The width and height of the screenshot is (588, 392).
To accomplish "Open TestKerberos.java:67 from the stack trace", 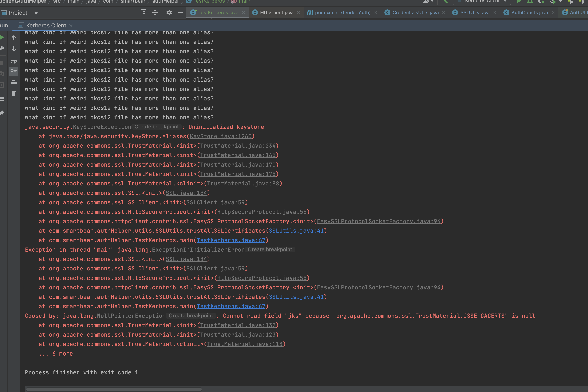I will click(x=232, y=240).
